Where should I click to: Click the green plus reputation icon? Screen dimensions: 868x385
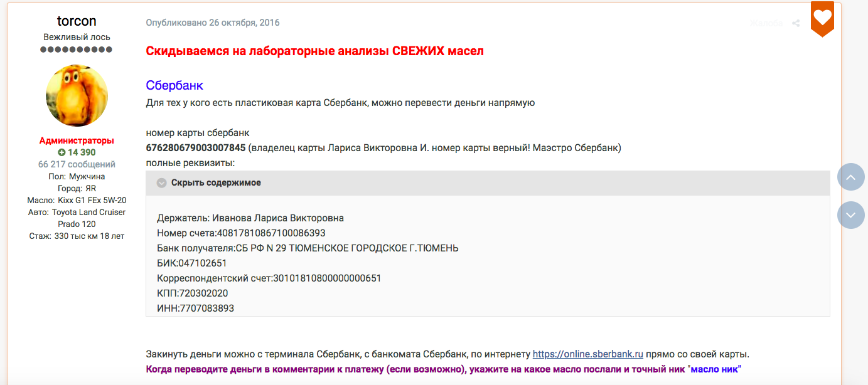pos(62,152)
